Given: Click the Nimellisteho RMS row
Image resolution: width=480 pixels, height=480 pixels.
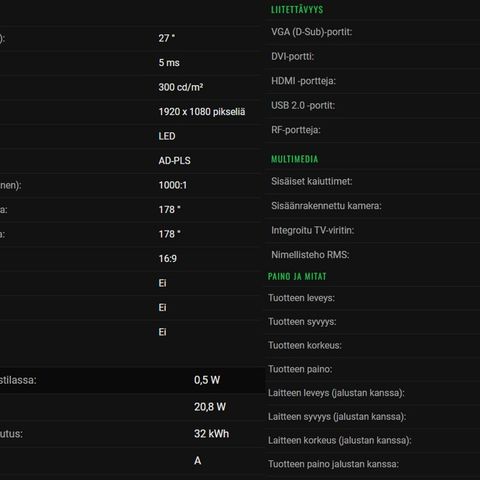Looking at the screenshot, I should coord(372,255).
